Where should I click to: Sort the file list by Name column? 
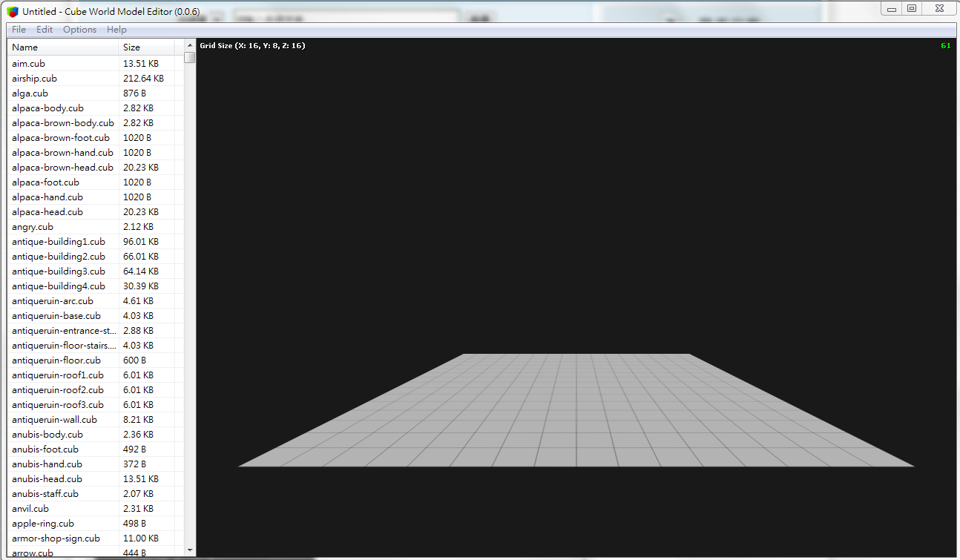click(x=63, y=47)
